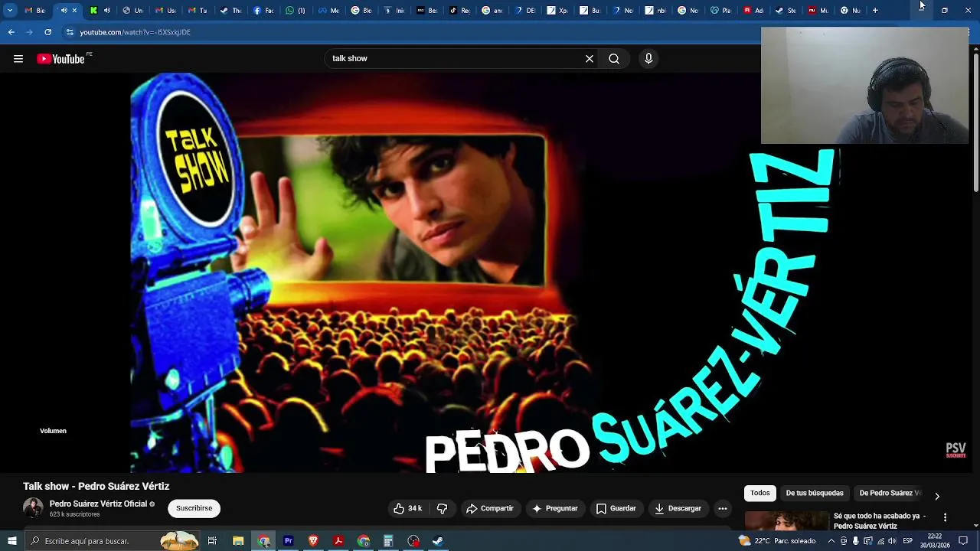Save the video with the Guardar button
The width and height of the screenshot is (980, 551).
tap(616, 508)
